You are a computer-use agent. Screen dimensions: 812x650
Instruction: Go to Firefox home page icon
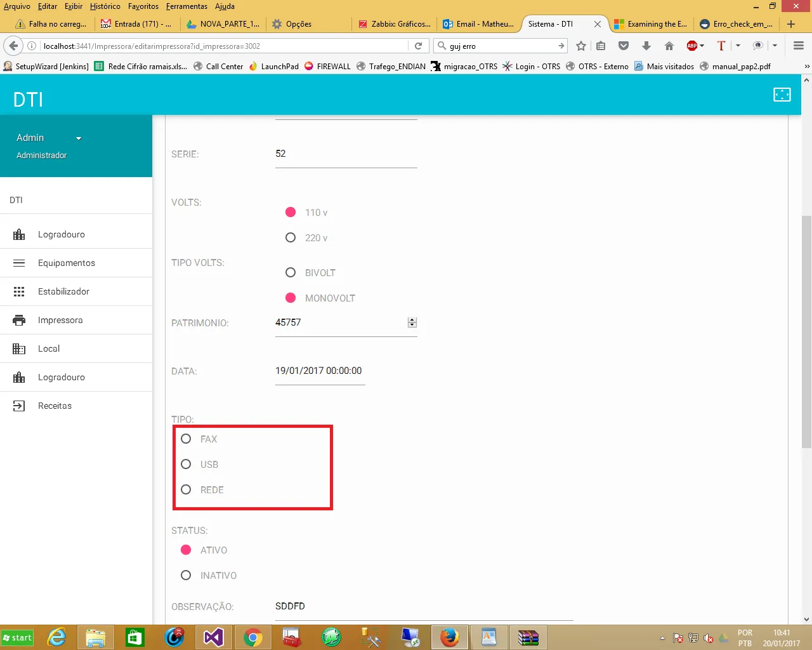pyautogui.click(x=669, y=46)
